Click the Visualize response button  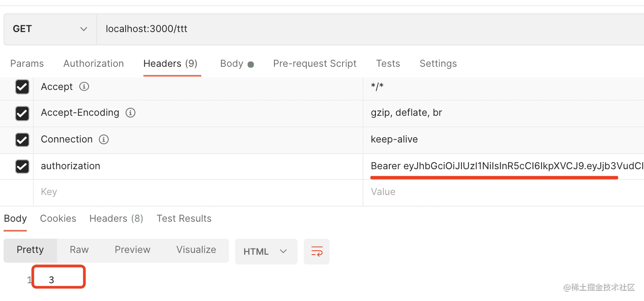pos(196,250)
